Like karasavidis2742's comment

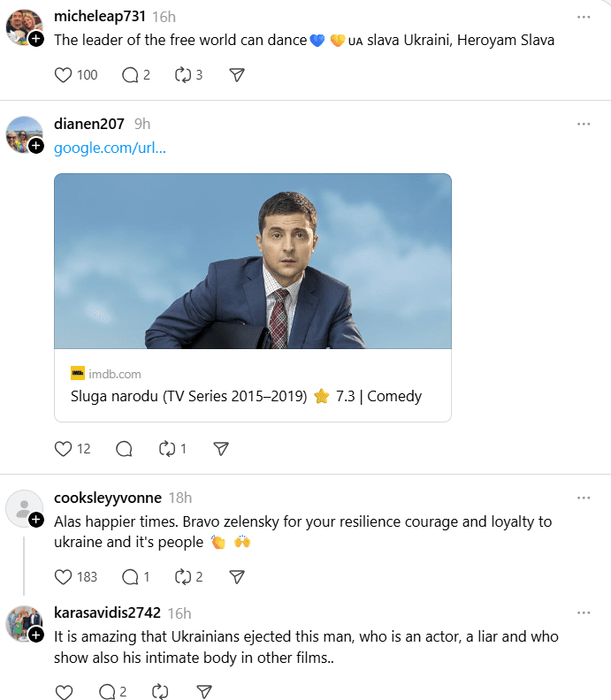(64, 691)
